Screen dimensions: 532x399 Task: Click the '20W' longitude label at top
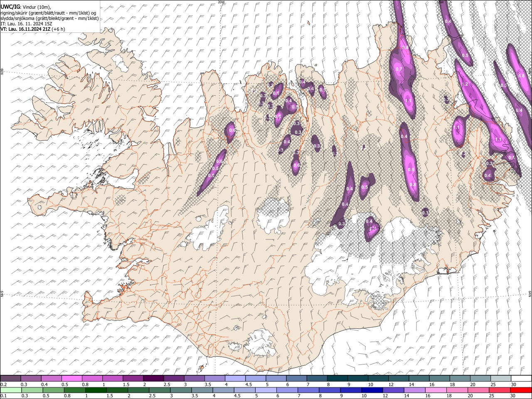click(221, 2)
